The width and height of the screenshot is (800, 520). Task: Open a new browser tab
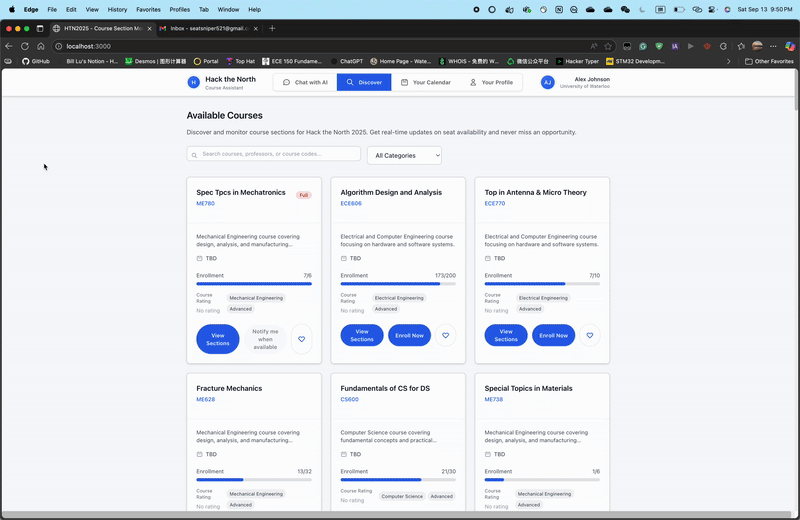[272, 29]
